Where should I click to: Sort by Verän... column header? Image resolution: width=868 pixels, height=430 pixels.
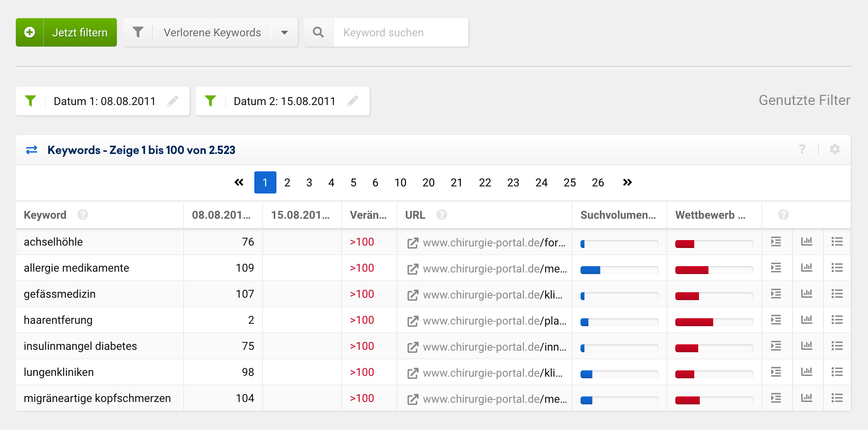(x=368, y=215)
